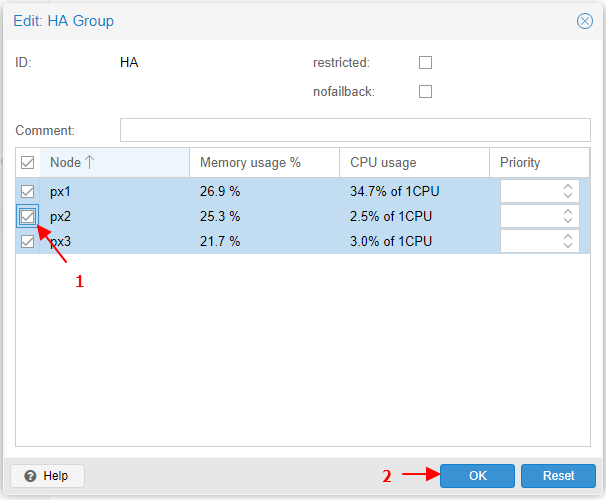Click the px1 priority input field
The image size is (606, 500).
pos(530,191)
